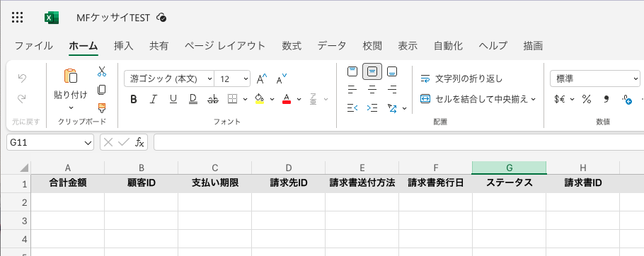Click the phonetic guide (furigana) icon

tap(314, 99)
